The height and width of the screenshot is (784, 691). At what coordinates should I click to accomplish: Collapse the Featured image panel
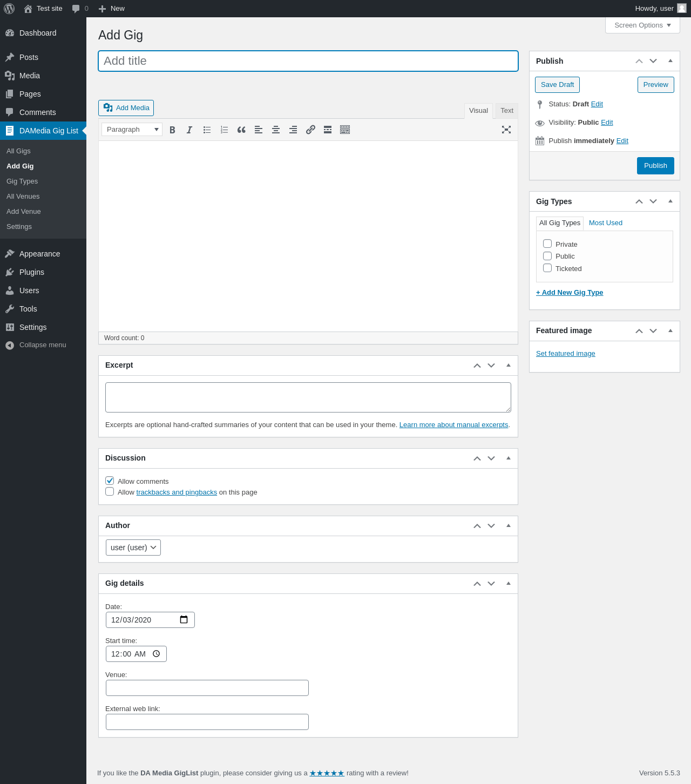[x=670, y=330]
